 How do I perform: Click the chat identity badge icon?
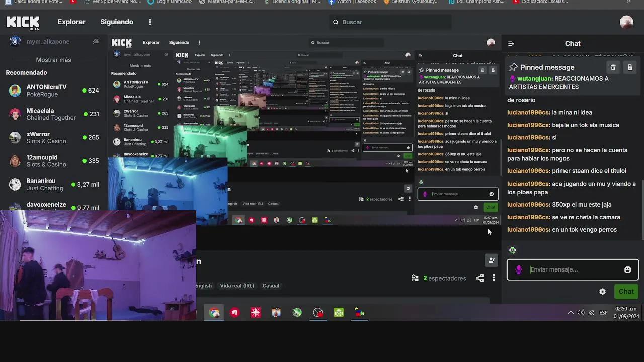coord(512,250)
